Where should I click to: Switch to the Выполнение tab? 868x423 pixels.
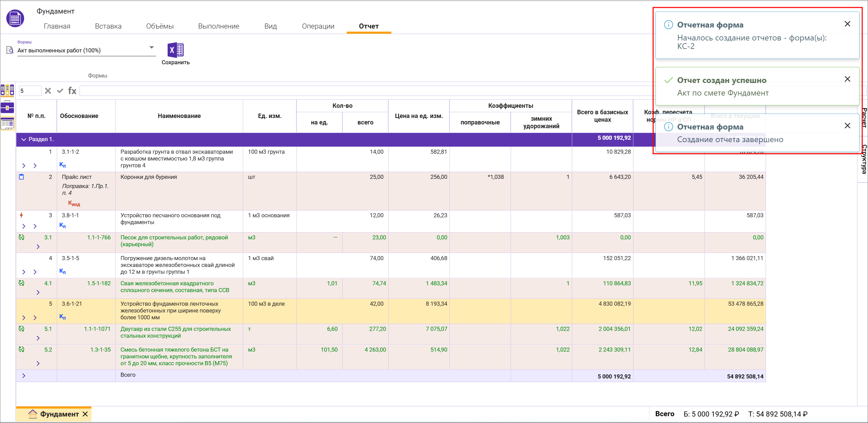219,26
